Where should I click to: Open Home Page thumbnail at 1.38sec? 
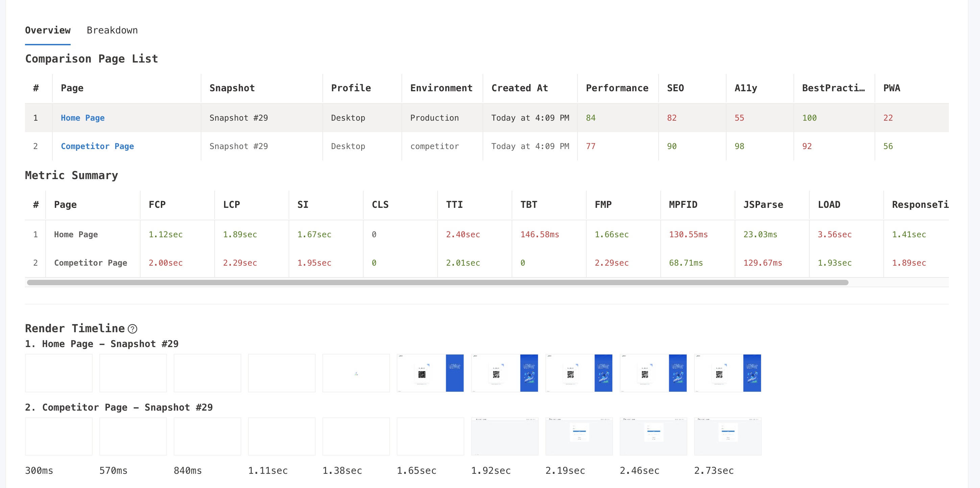coord(356,373)
